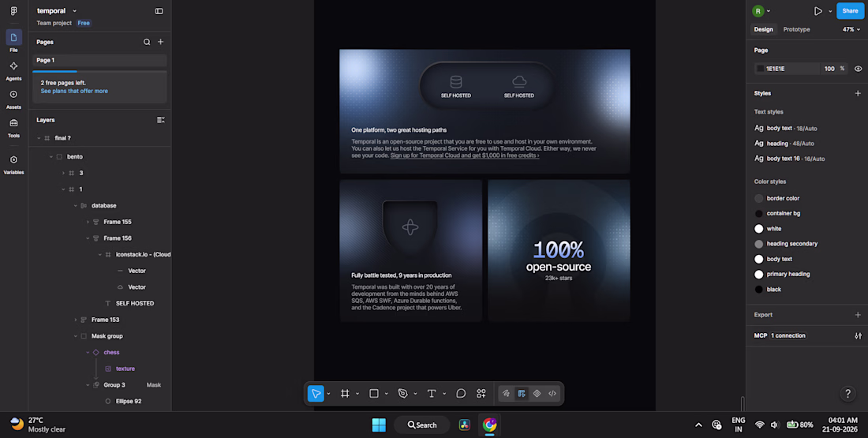Select the Text tool

point(432,393)
